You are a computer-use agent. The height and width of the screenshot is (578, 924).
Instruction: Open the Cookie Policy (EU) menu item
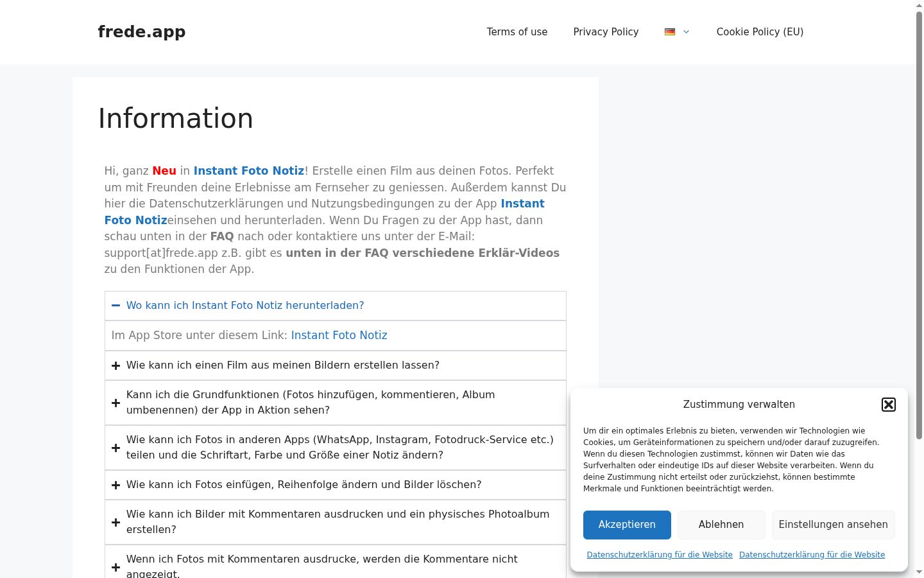pos(760,32)
